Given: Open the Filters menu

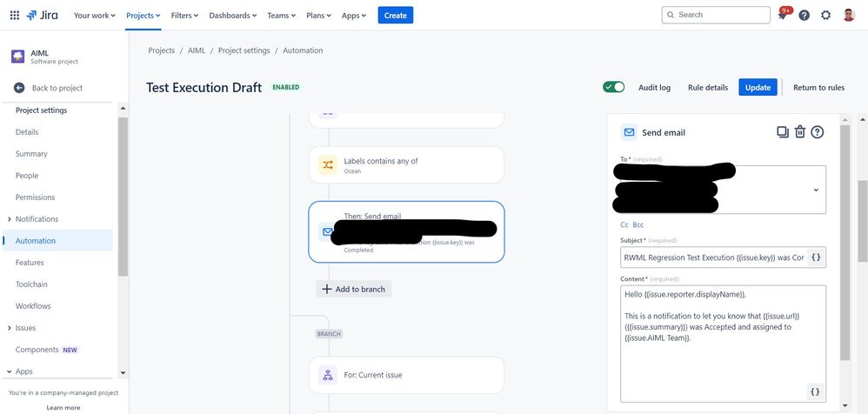Looking at the screenshot, I should pyautogui.click(x=184, y=16).
